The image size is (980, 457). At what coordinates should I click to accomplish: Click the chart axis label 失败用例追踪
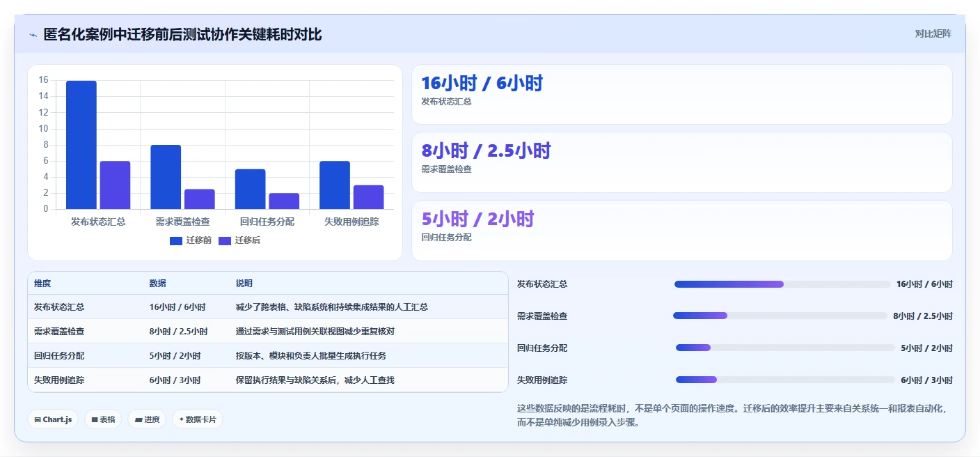351,222
